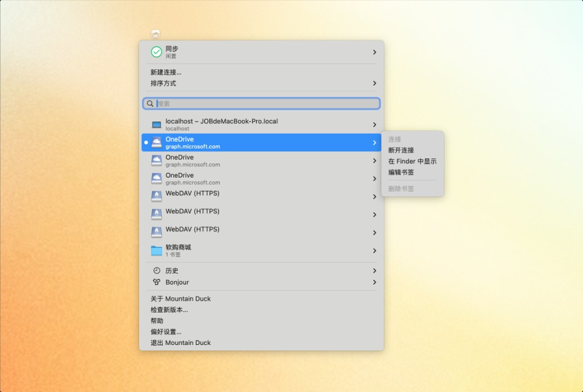Image resolution: width=583 pixels, height=392 pixels.
Task: Select the highlighted OneDrive bookmark name
Action: coord(179,139)
